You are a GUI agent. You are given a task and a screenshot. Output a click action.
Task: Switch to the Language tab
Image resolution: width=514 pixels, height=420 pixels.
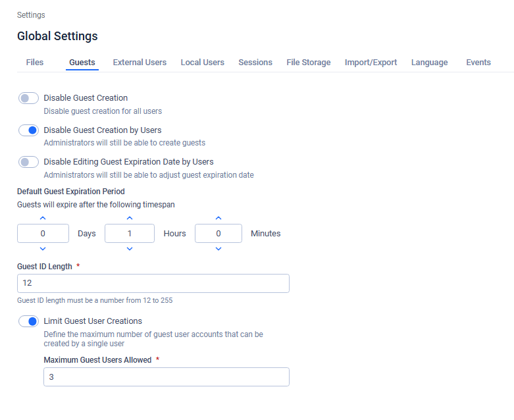pos(430,63)
